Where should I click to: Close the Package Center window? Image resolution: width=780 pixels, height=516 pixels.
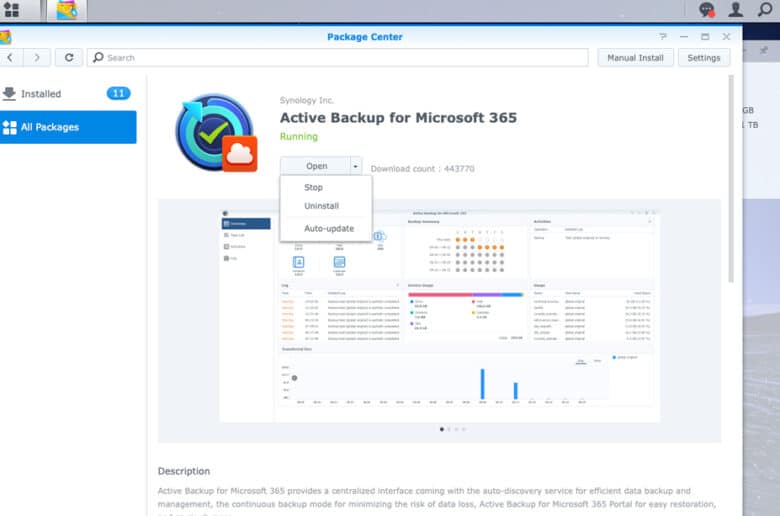click(726, 37)
